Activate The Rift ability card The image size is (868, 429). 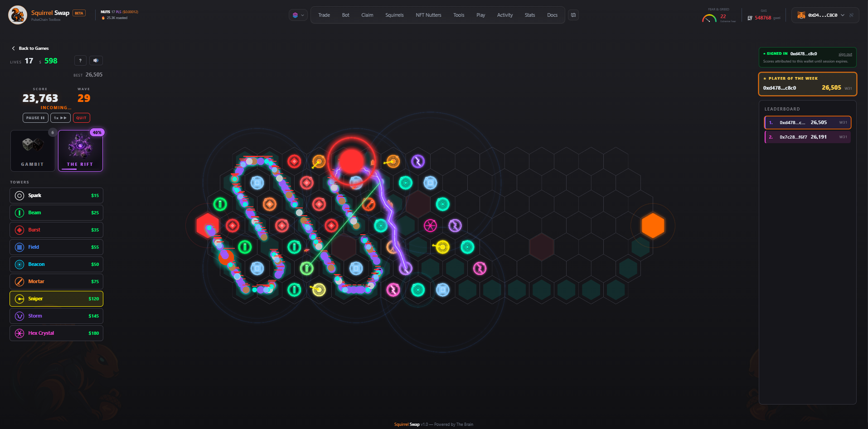click(x=80, y=151)
